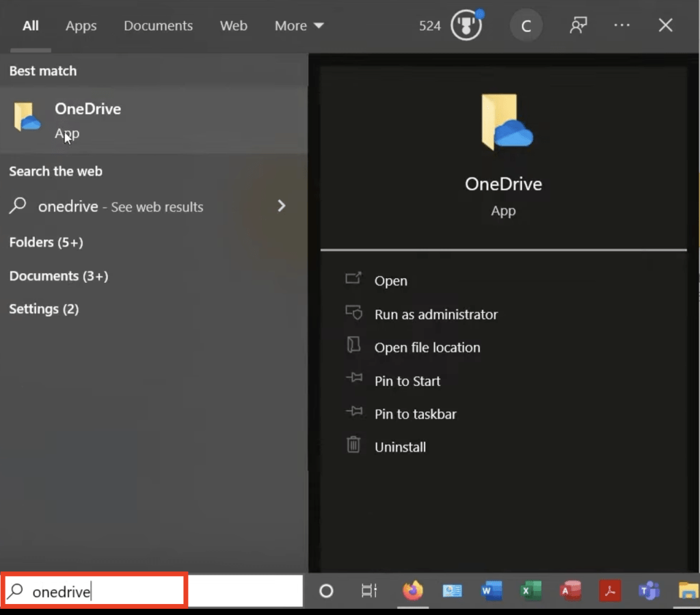Viewport: 700px width, 615px height.
Task: Click the account avatar labeled C
Action: click(x=526, y=26)
